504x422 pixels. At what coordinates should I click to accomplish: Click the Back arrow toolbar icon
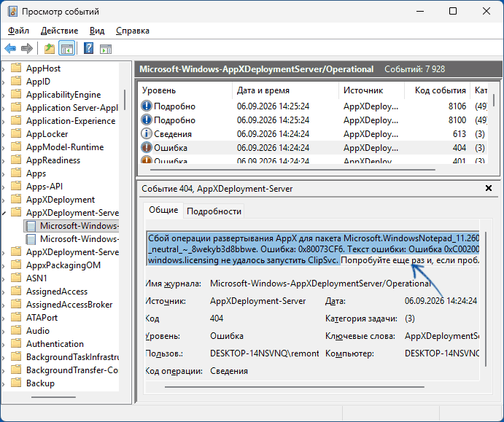point(11,49)
